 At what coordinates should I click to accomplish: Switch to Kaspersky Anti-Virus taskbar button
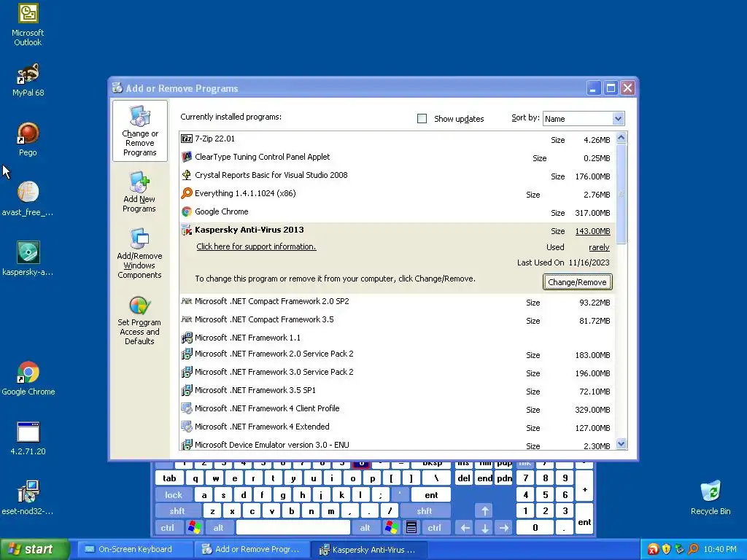point(368,549)
